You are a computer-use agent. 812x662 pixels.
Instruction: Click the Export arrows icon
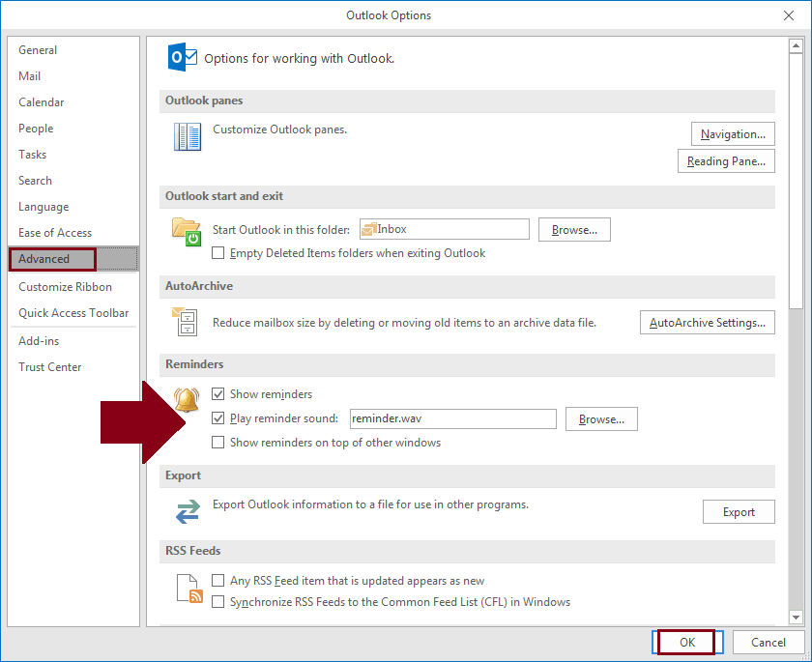click(187, 511)
